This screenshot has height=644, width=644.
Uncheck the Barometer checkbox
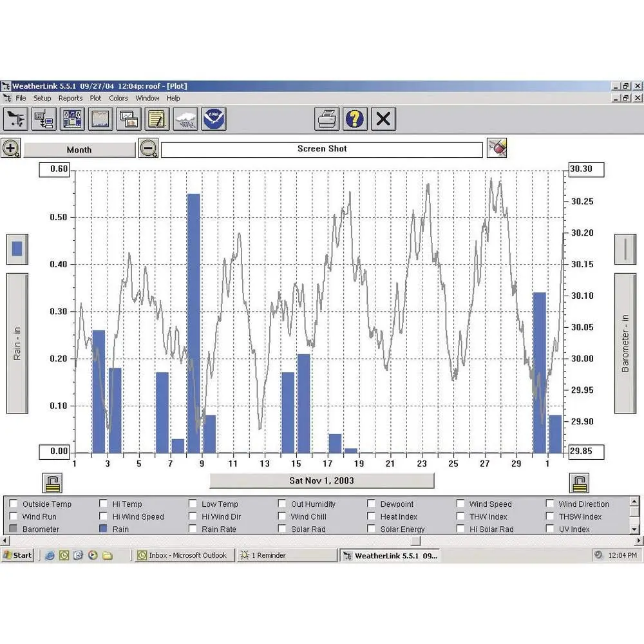coord(14,529)
